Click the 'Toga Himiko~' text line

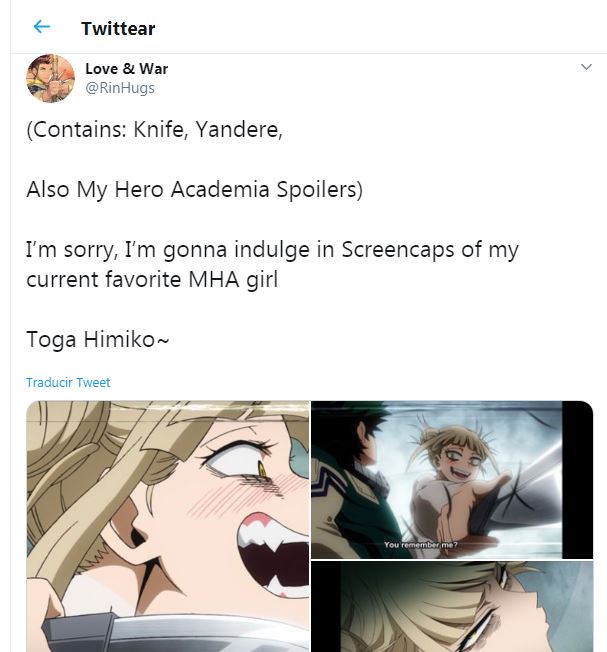coord(98,339)
